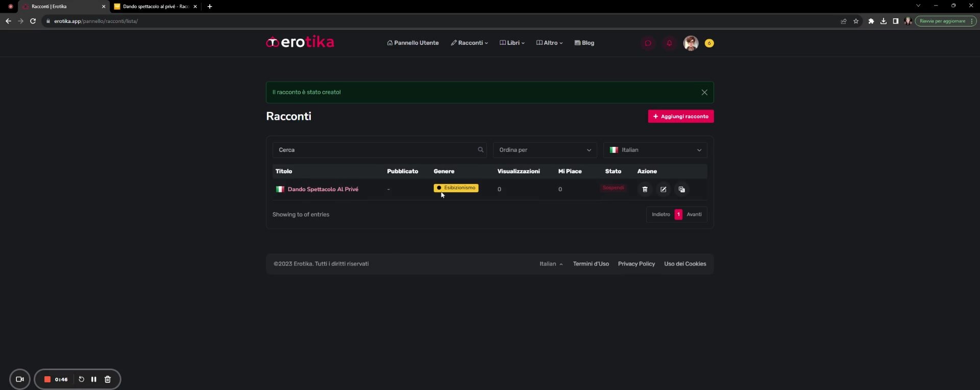
Task: Open the Dando Spettacolo Al Privé story link
Action: pyautogui.click(x=323, y=189)
